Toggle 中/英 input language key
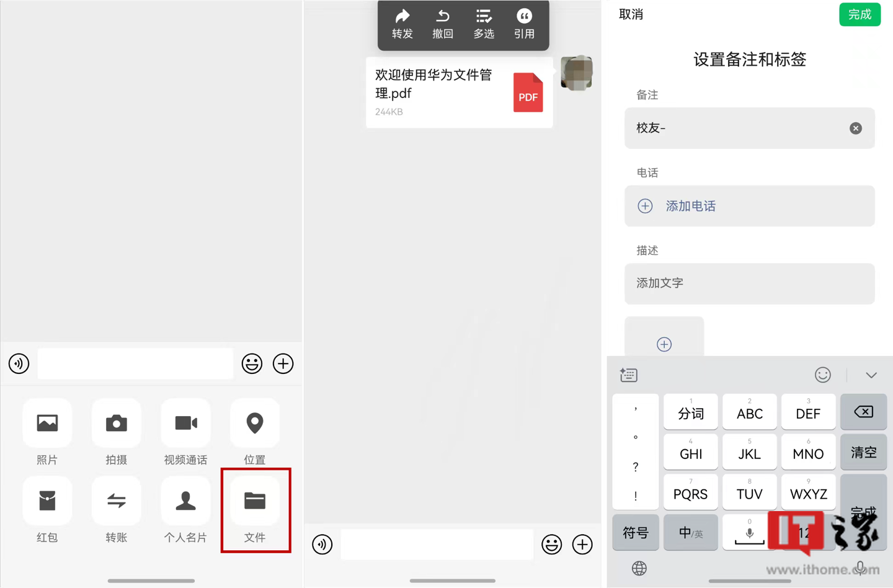Viewport: 893px width, 588px height. point(690,532)
